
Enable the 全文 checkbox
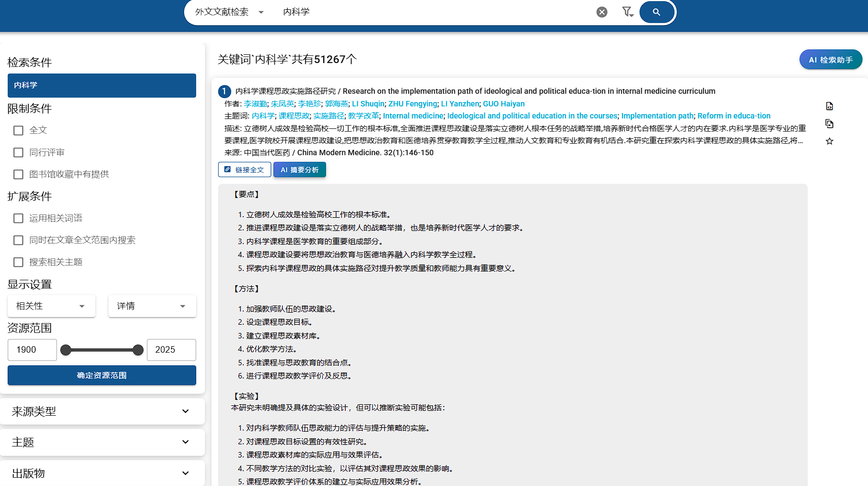(19, 131)
